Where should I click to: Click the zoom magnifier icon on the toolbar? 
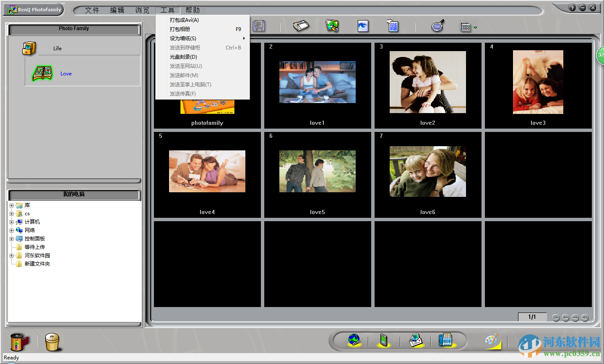[437, 26]
